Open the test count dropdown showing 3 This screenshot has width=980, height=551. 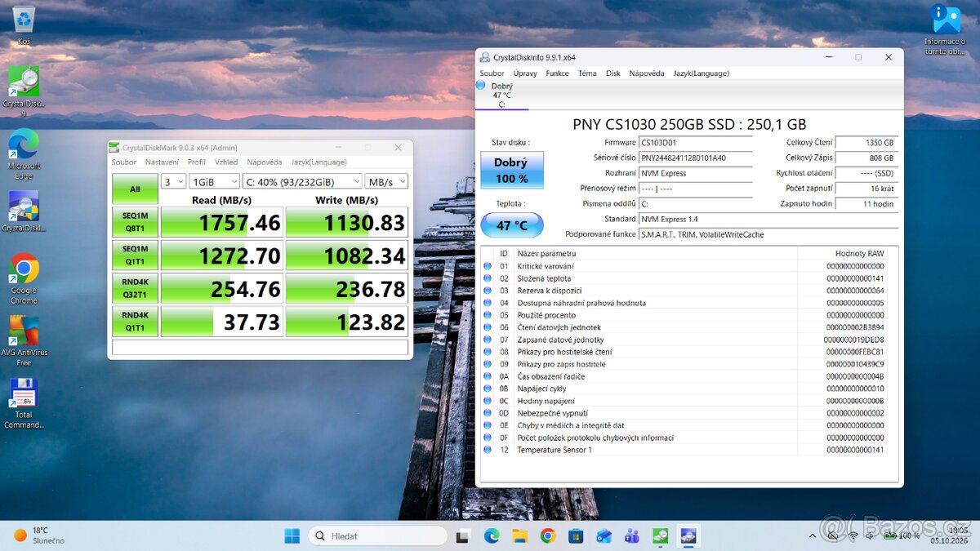[x=172, y=181]
